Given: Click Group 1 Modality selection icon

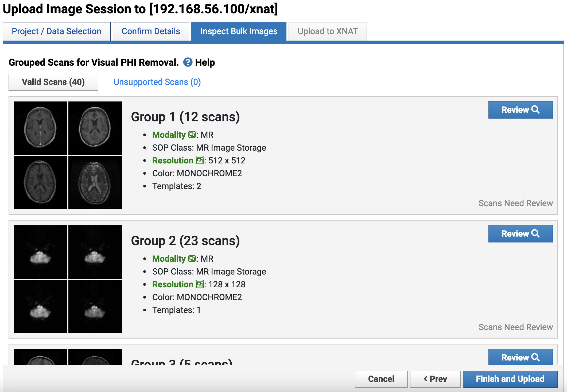Looking at the screenshot, I should click(192, 135).
